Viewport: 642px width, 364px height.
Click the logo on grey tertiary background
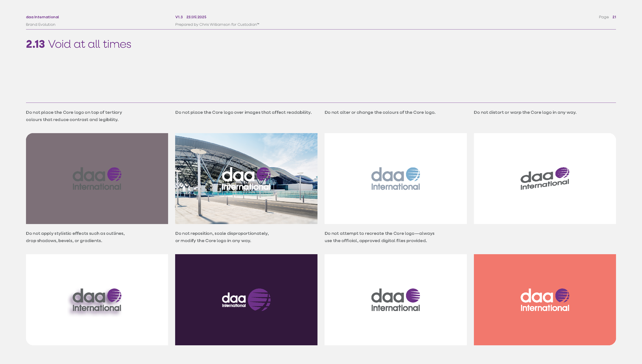point(97,179)
